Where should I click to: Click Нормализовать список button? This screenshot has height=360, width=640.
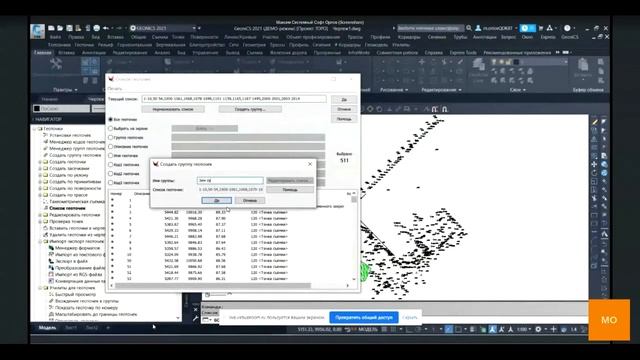coord(173,109)
